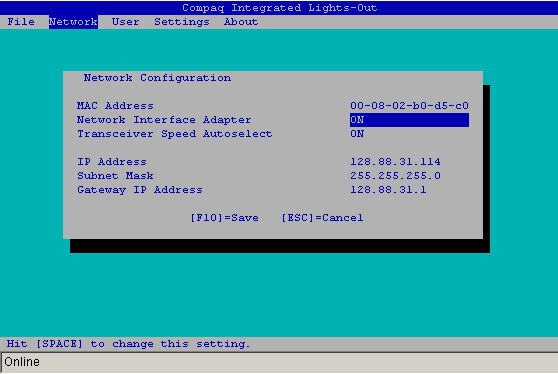558x374 pixels.
Task: Open the File menu
Action: [x=21, y=22]
